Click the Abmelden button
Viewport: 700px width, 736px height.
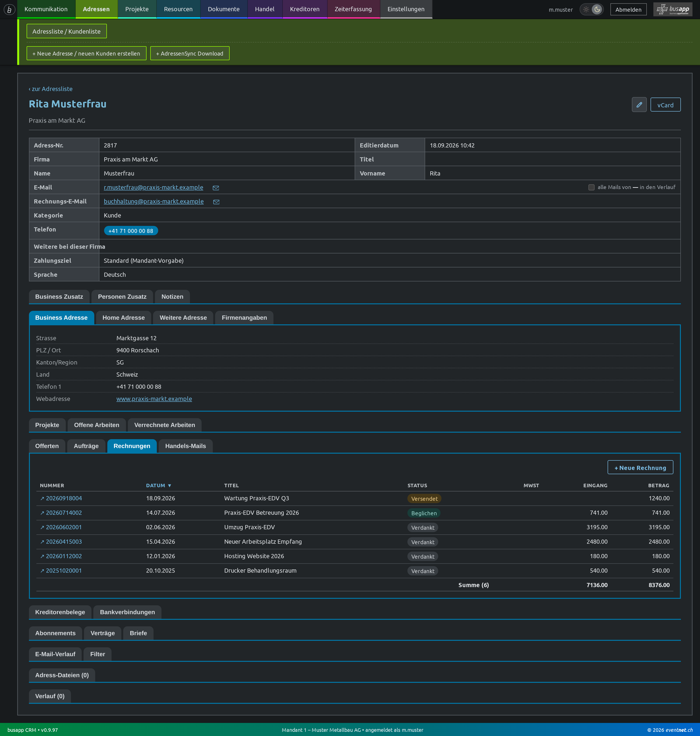pos(628,9)
